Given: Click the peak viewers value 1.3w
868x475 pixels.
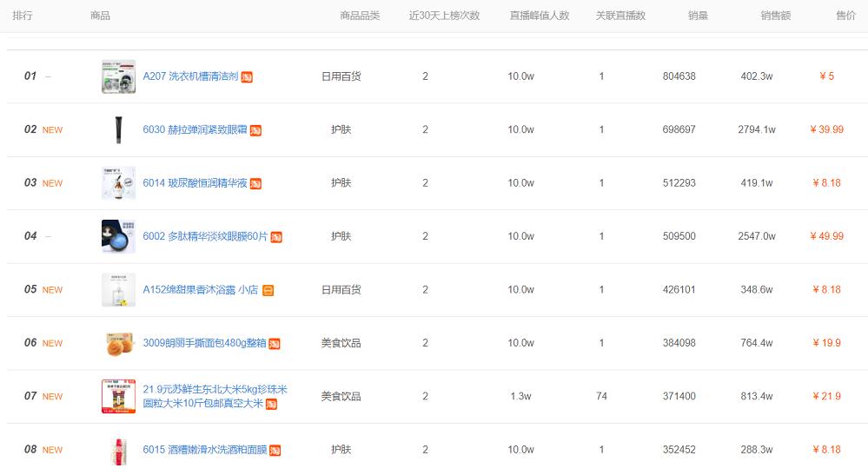Looking at the screenshot, I should (x=521, y=397).
